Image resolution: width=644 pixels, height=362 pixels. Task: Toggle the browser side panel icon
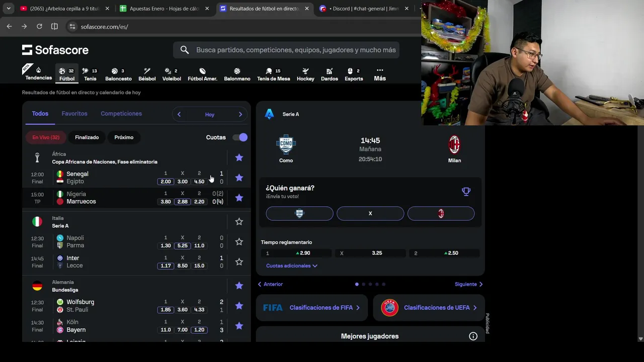tap(54, 26)
